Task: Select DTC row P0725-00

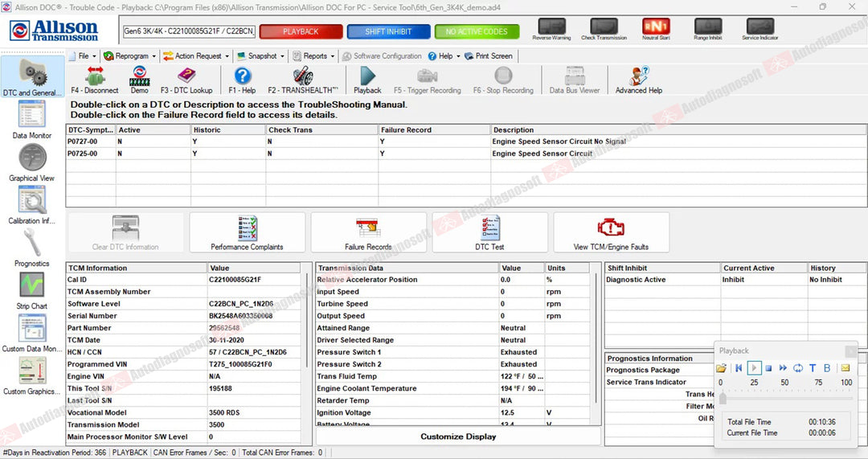Action: 466,154
